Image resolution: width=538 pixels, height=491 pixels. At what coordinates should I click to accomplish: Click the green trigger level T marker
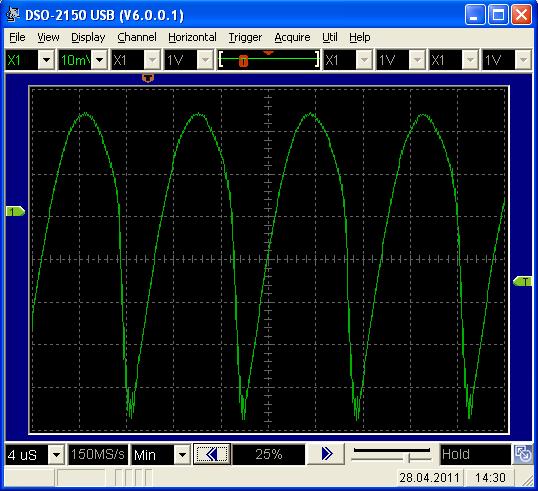pos(522,282)
